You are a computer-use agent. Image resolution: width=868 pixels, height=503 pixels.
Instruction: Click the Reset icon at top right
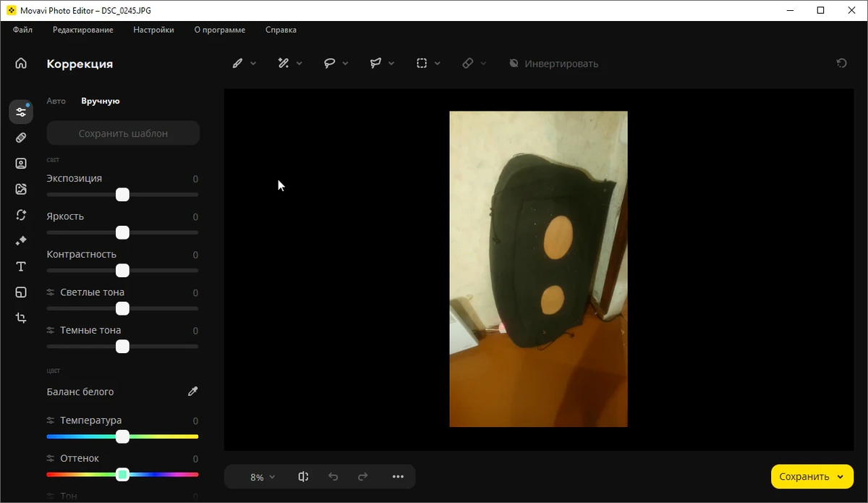pyautogui.click(x=841, y=64)
